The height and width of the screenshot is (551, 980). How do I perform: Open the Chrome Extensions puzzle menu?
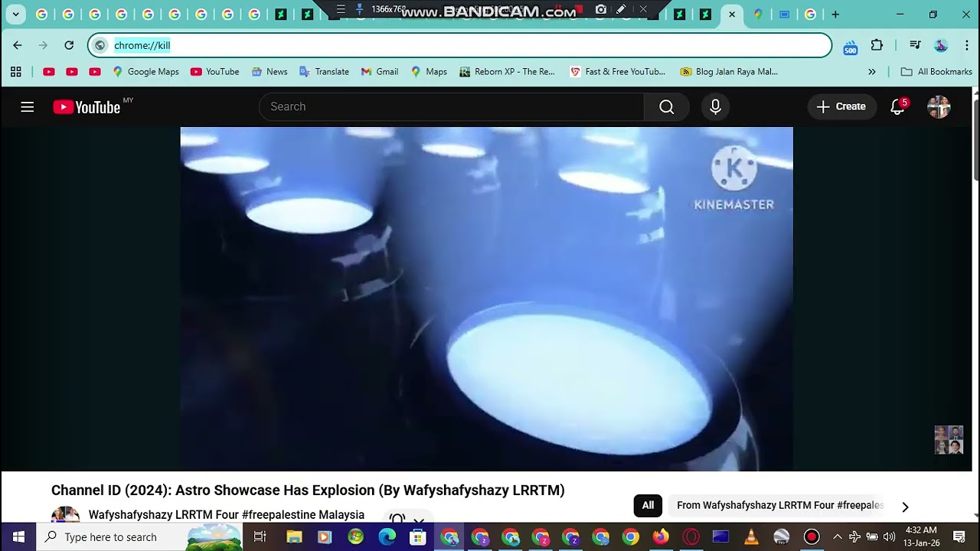coord(877,45)
